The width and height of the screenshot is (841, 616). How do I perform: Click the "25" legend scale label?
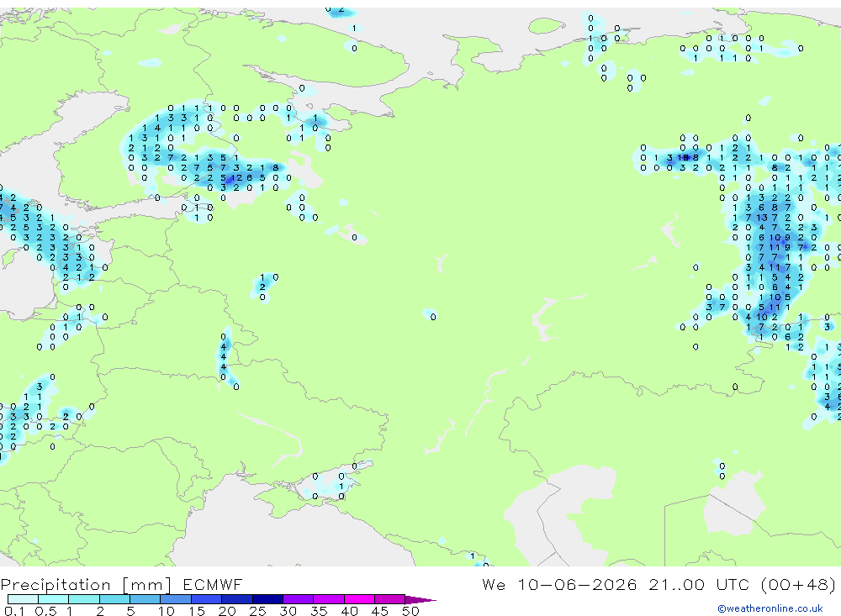click(x=257, y=611)
